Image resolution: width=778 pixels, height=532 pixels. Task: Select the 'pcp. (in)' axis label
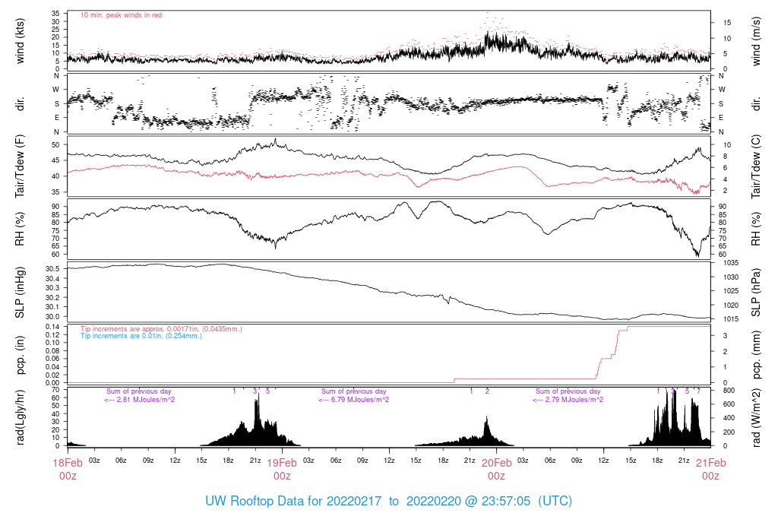point(20,355)
